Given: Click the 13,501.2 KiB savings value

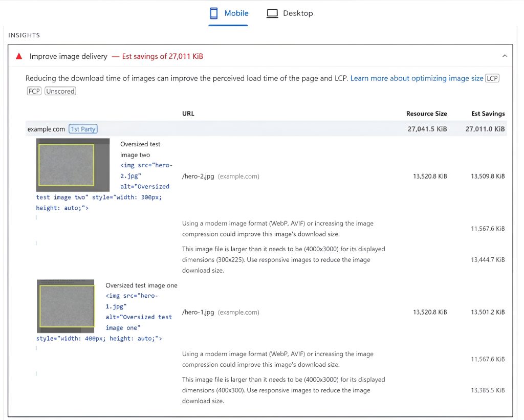Looking at the screenshot, I should click(488, 312).
